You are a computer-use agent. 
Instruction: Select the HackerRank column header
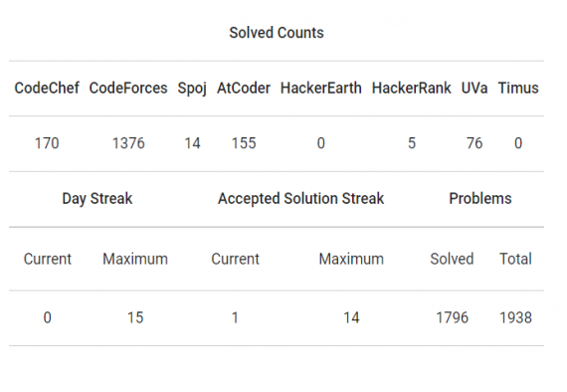412,89
